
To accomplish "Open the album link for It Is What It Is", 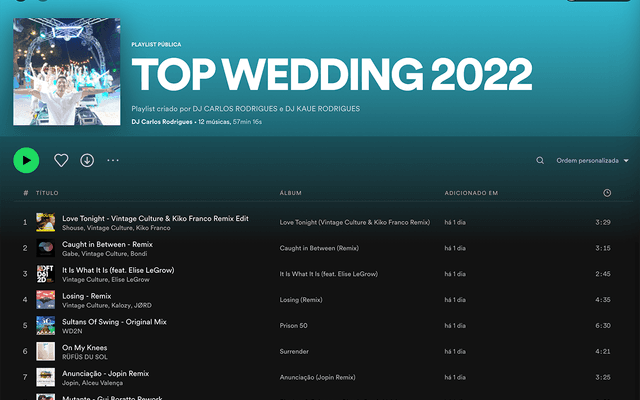I will point(328,274).
